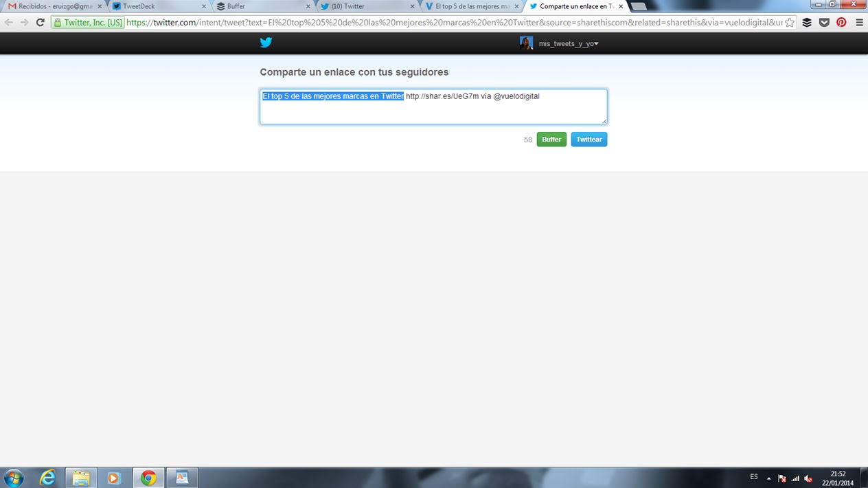Open the Chrome menu

click(x=859, y=22)
